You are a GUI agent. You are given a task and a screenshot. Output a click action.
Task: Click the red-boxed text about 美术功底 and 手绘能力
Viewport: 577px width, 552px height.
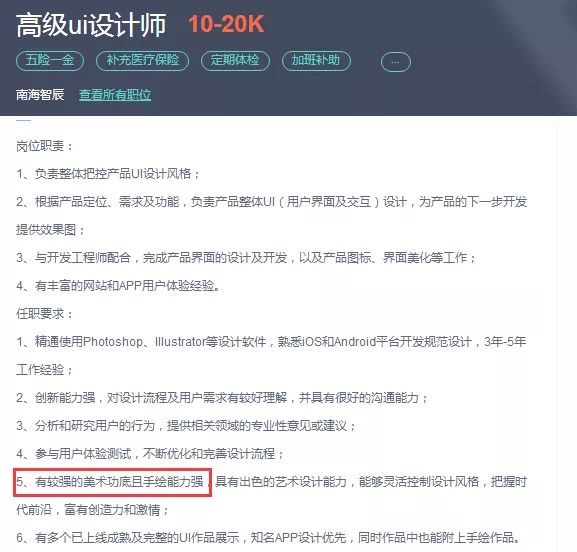(x=112, y=482)
